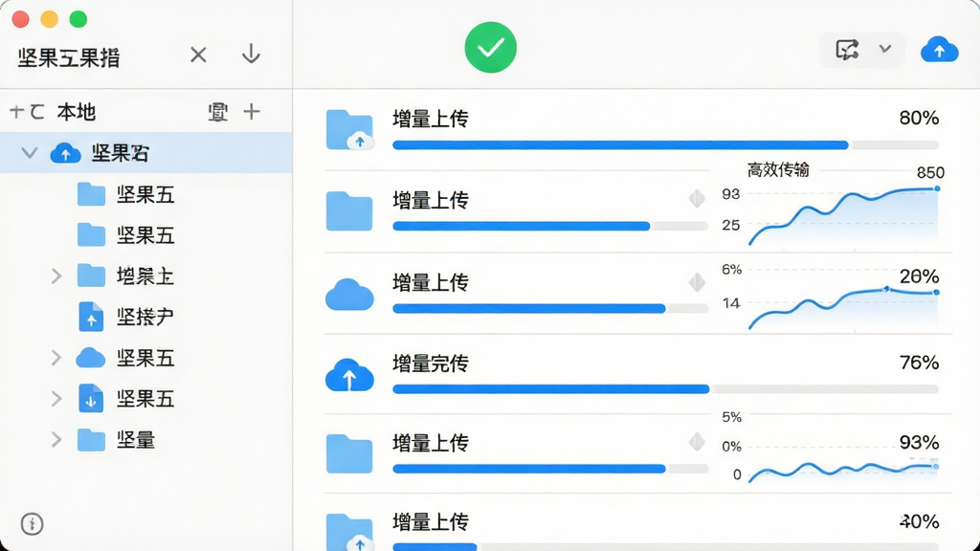980x551 pixels.
Task: Click the 坚果五果措 sidebar title
Action: pos(69,57)
